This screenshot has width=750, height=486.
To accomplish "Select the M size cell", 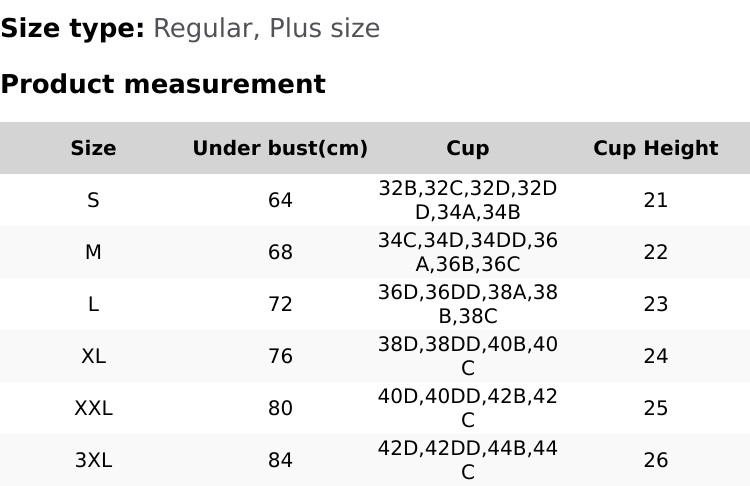I will [93, 252].
